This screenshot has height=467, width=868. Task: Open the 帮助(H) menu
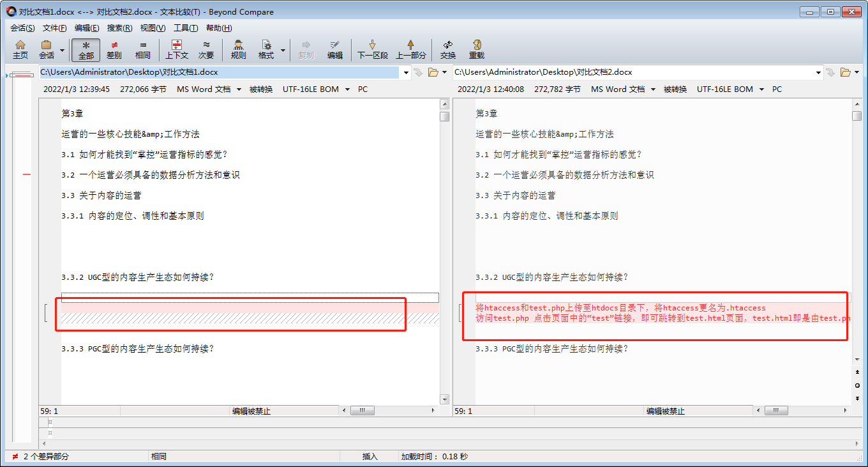(219, 28)
